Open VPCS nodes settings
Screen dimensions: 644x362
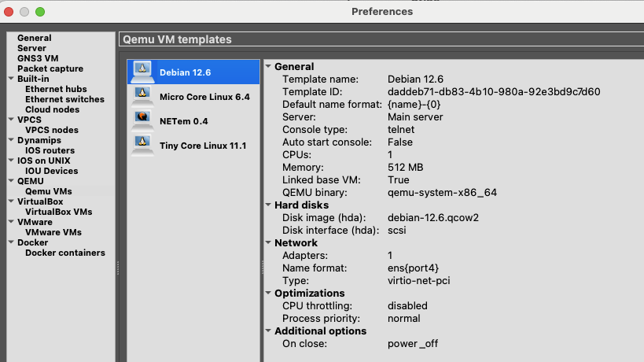pyautogui.click(x=52, y=130)
